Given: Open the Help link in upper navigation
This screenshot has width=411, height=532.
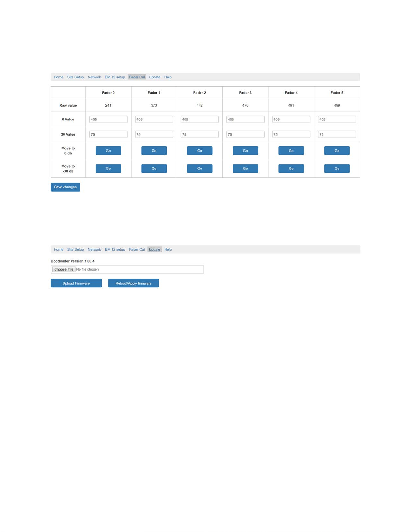Looking at the screenshot, I should 168,77.
